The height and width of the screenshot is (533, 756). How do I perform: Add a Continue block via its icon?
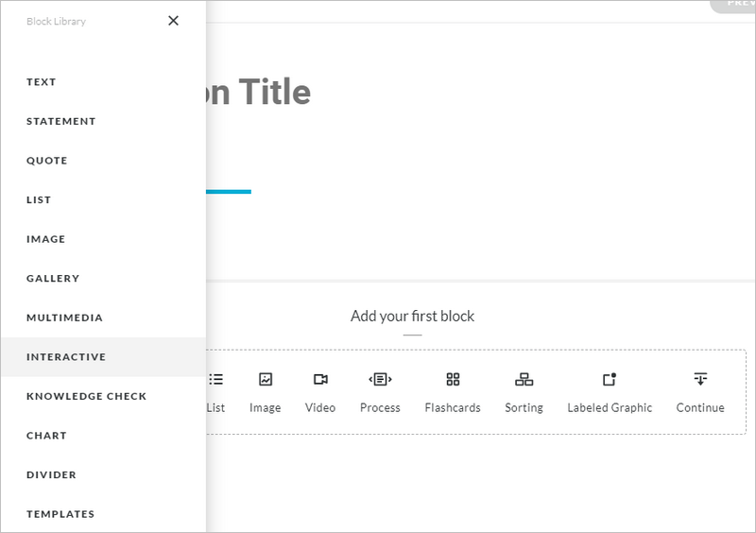coord(700,380)
